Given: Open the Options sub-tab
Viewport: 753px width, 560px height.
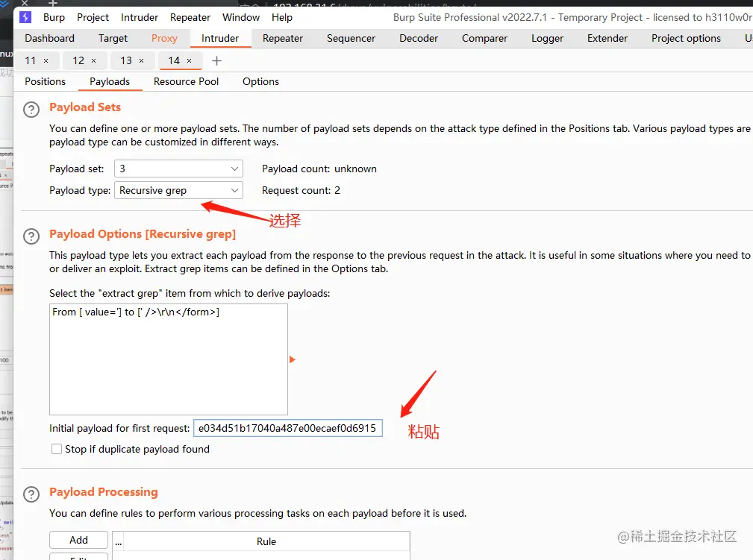Looking at the screenshot, I should tap(260, 81).
